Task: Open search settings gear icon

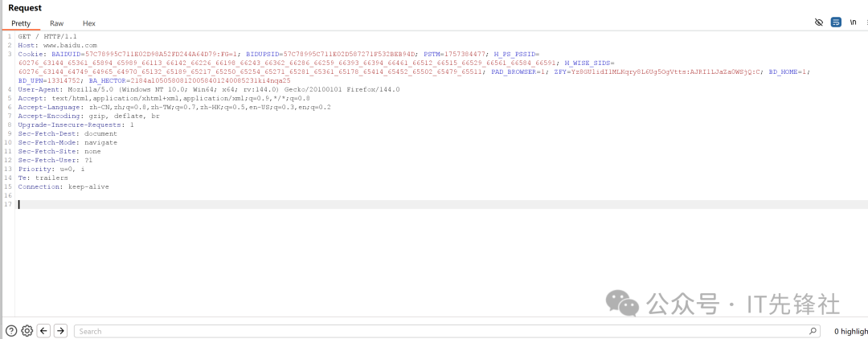Action: click(27, 331)
